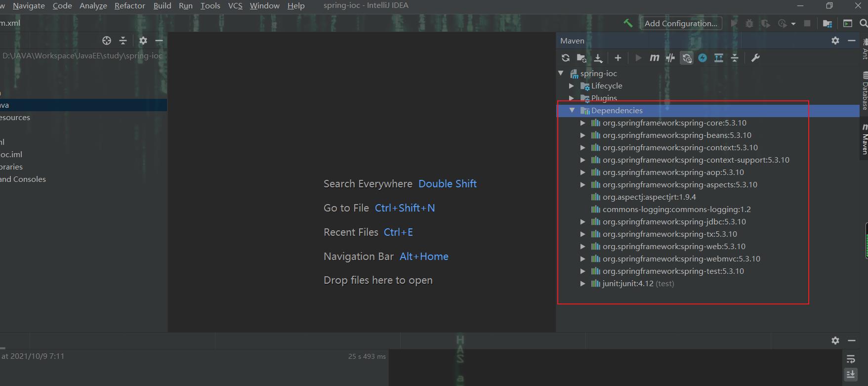Image resolution: width=868 pixels, height=386 pixels.
Task: Expand spring-context-support:5.3.10 dependency
Action: tap(583, 160)
